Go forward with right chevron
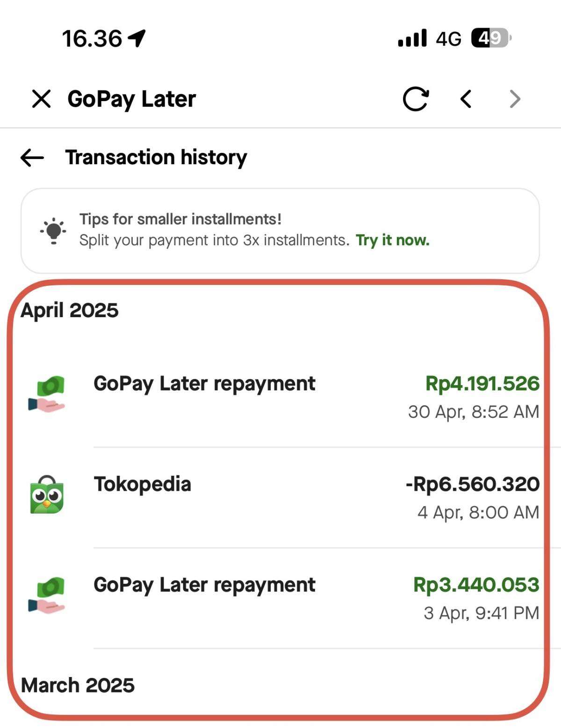This screenshot has height=728, width=561. tap(515, 99)
